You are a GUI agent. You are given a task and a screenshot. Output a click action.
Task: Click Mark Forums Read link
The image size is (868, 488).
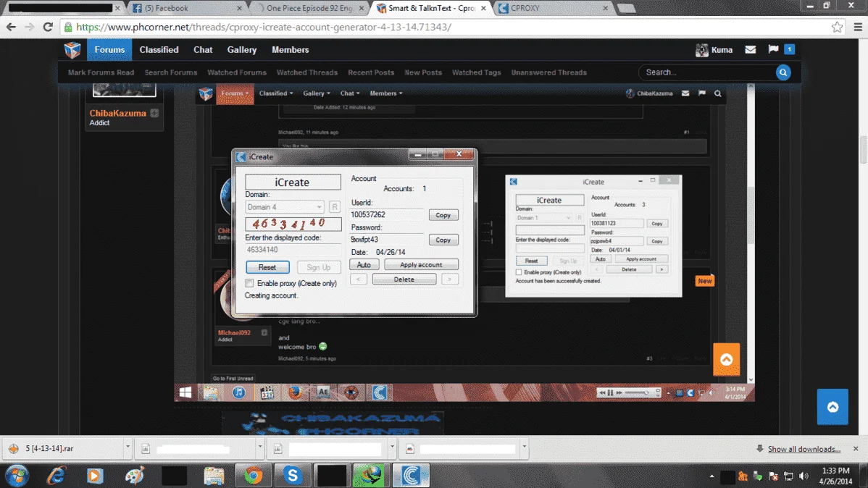coord(101,72)
